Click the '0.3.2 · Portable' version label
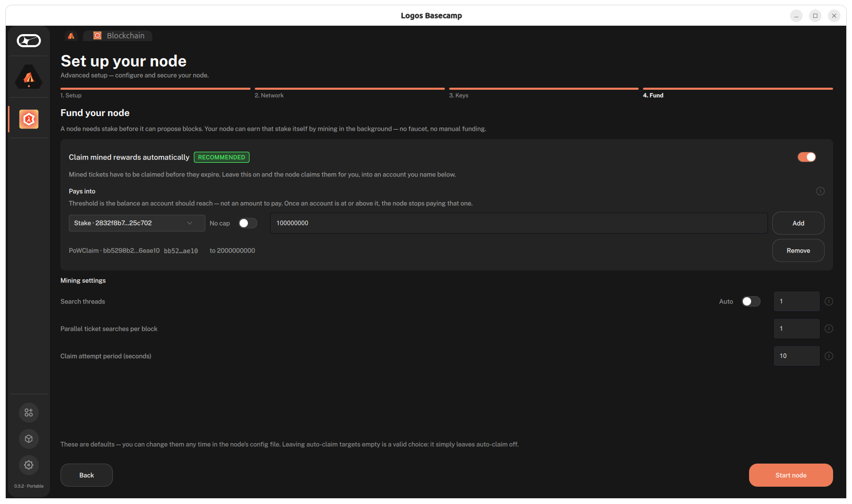852x504 pixels. point(29,486)
